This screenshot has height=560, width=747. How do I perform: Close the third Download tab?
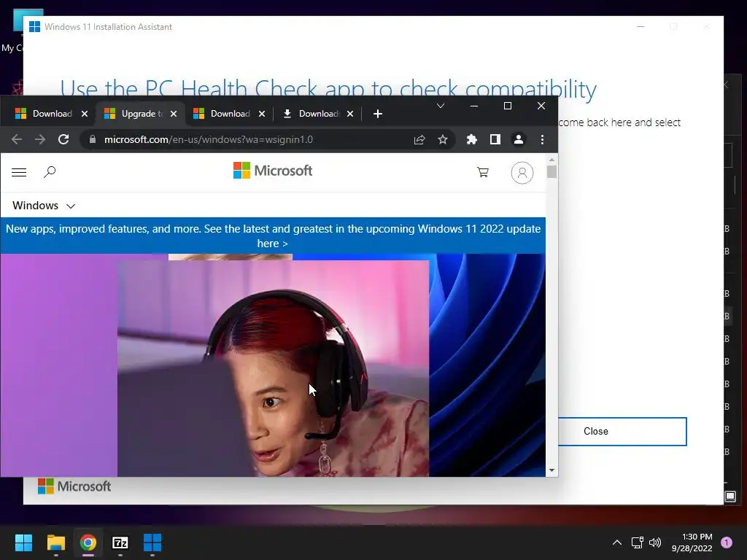(262, 114)
